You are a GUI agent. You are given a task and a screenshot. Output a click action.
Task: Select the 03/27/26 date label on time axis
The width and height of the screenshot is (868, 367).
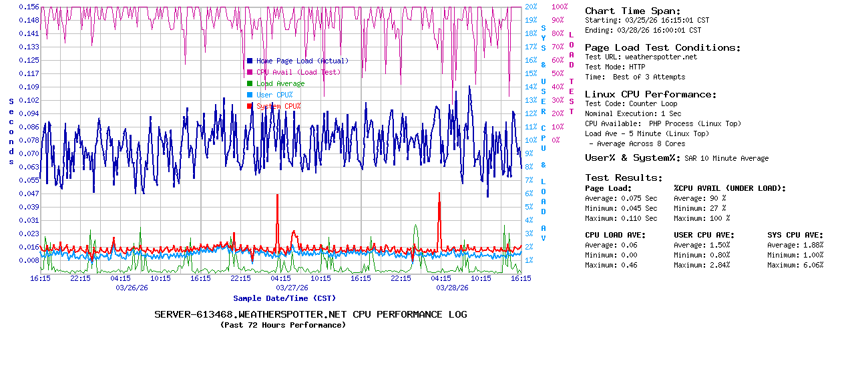[x=292, y=288]
